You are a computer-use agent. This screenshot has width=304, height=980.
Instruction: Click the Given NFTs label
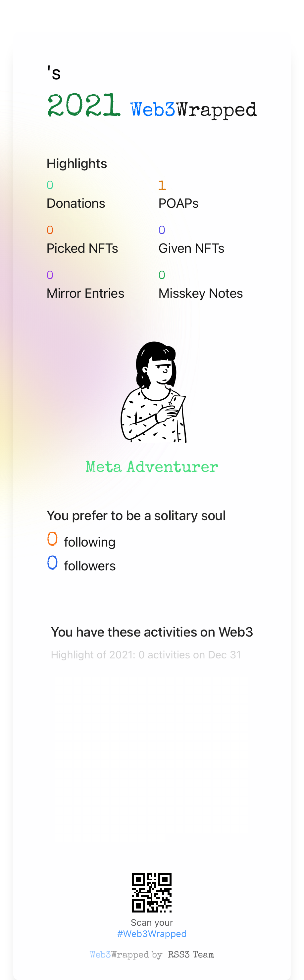pyautogui.click(x=191, y=248)
